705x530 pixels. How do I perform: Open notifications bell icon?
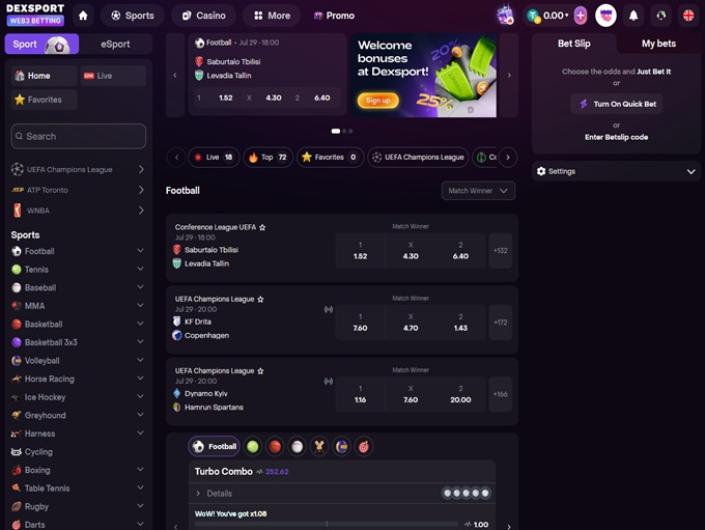(633, 16)
